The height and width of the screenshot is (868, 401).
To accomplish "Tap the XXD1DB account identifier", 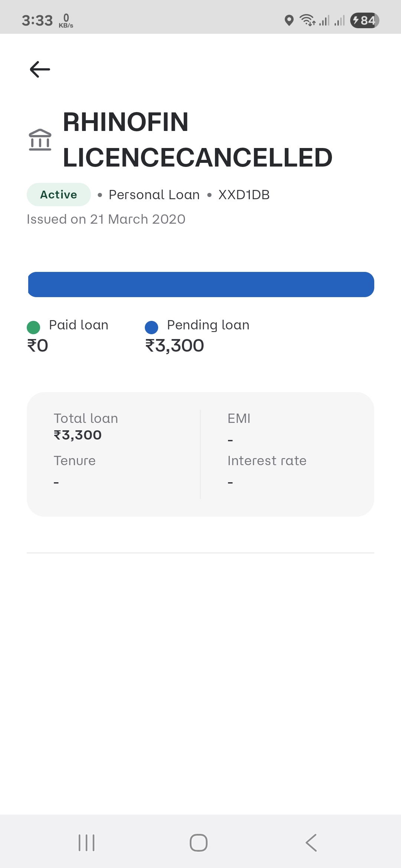I will tap(244, 195).
